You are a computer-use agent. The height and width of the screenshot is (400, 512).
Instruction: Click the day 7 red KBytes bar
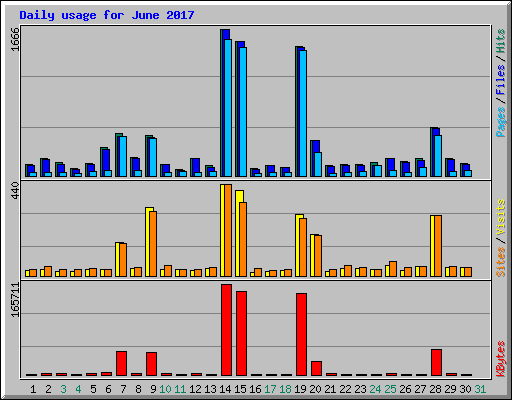[x=121, y=363]
